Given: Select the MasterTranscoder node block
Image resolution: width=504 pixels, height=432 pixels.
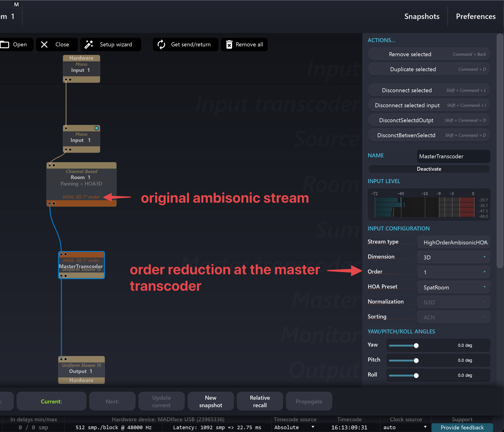Looking at the screenshot, I should point(81,266).
